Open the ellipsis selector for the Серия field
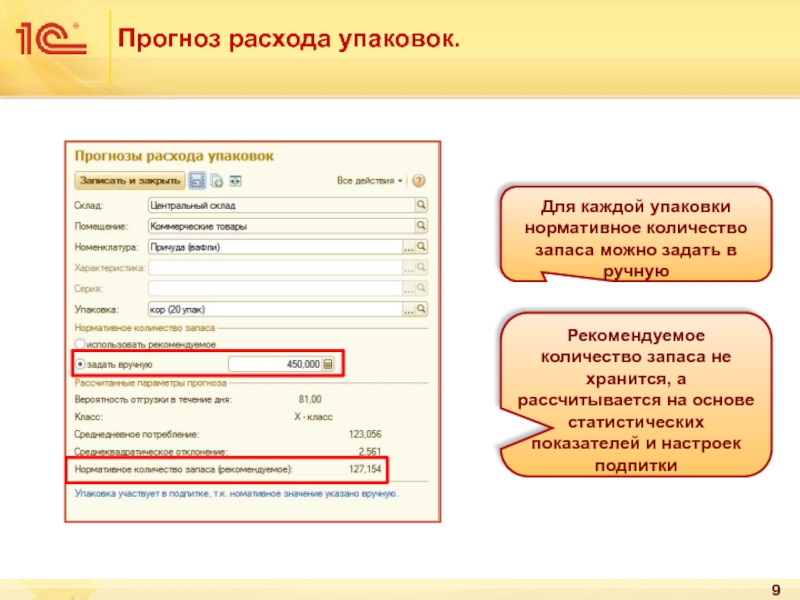800x600 pixels. point(409,289)
